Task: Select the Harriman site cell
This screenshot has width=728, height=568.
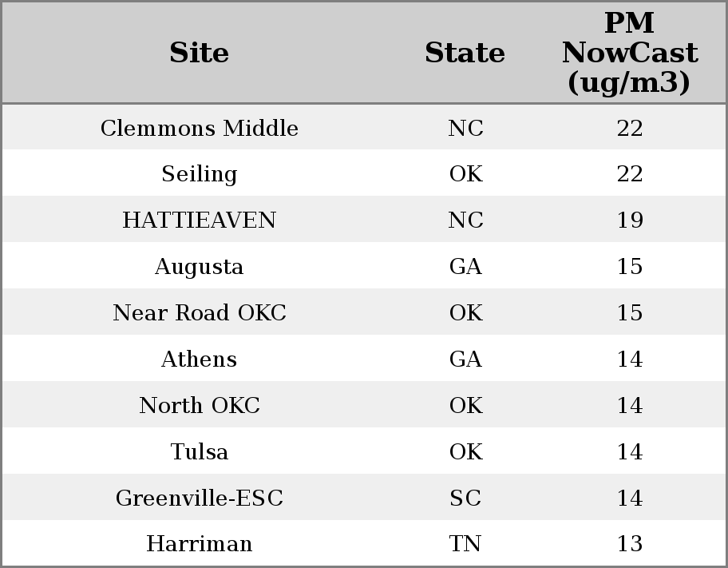Action: pyautogui.click(x=200, y=544)
